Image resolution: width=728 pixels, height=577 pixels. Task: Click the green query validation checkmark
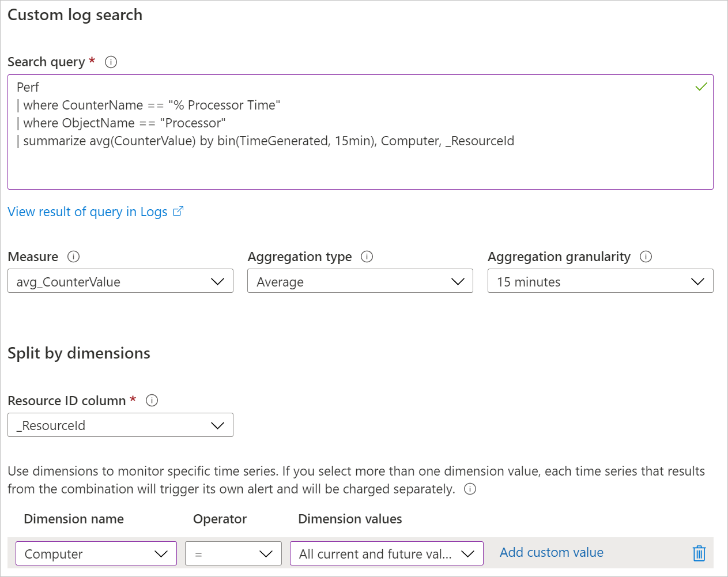coord(701,87)
